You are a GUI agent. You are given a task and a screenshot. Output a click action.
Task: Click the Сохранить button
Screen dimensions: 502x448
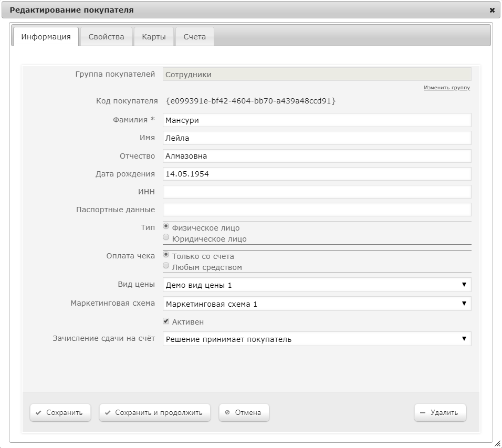click(x=60, y=412)
